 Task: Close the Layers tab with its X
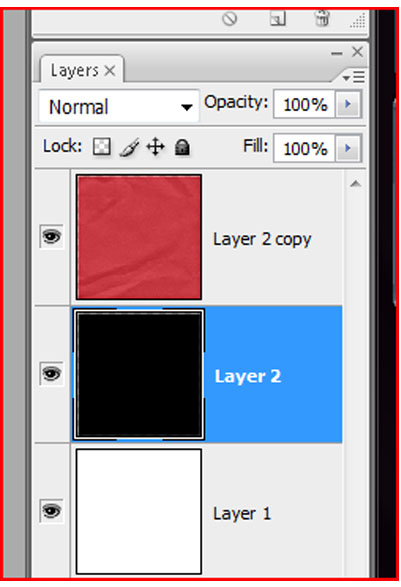pyautogui.click(x=110, y=70)
